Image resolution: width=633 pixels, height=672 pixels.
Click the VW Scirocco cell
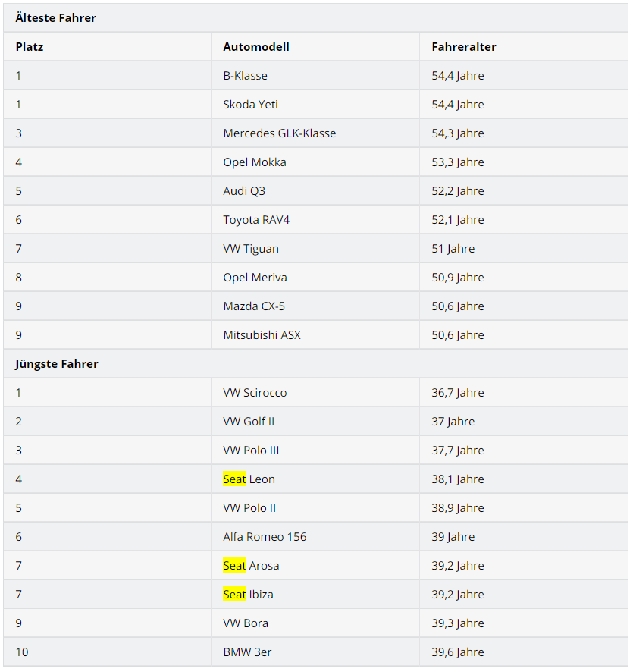click(x=255, y=393)
